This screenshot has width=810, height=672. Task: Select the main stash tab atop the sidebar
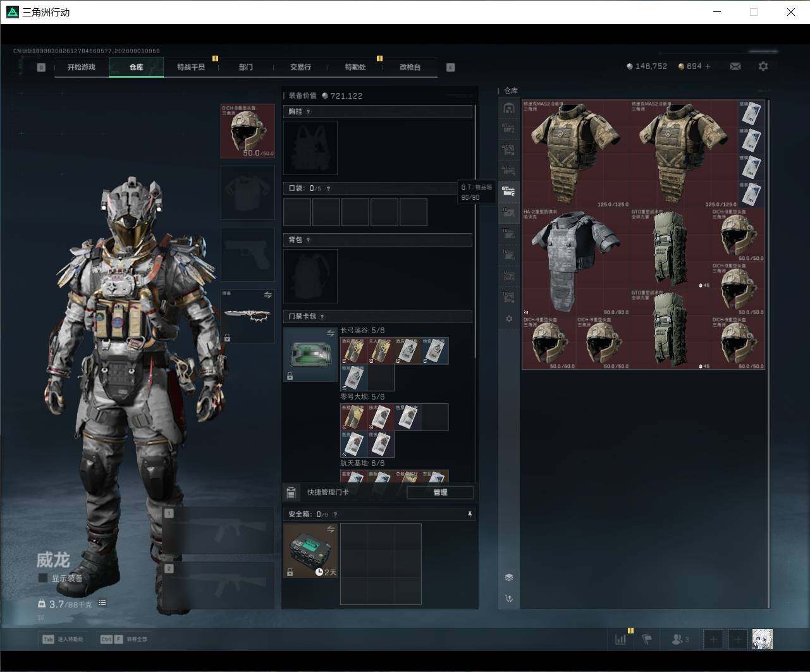(509, 108)
